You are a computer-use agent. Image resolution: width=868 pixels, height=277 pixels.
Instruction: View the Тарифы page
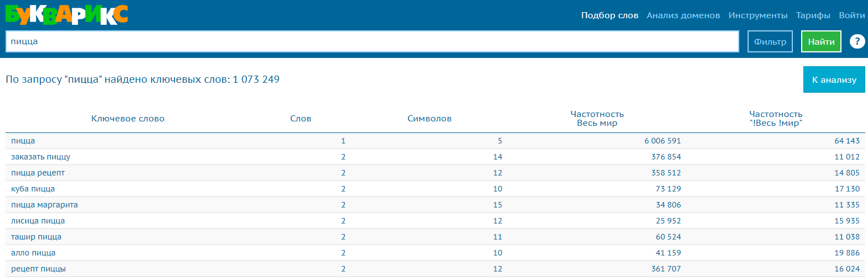813,15
